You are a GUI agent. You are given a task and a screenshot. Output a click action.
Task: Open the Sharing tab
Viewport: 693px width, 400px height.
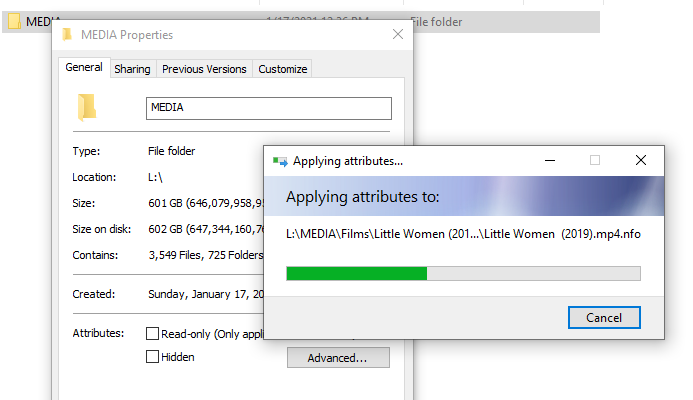pos(133,69)
